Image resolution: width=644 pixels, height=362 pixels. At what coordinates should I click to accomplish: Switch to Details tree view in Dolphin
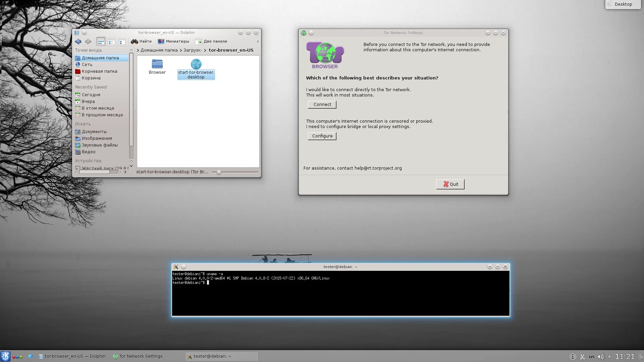[x=121, y=42]
